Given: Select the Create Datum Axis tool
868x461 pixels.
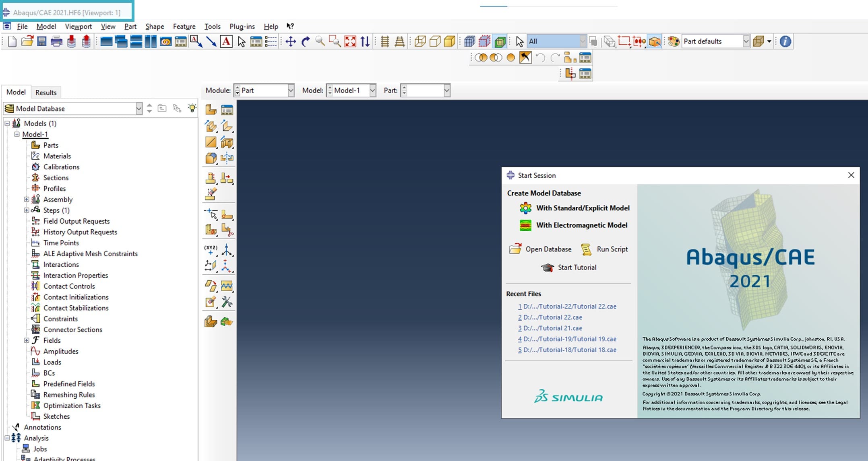Looking at the screenshot, I should point(227,250).
